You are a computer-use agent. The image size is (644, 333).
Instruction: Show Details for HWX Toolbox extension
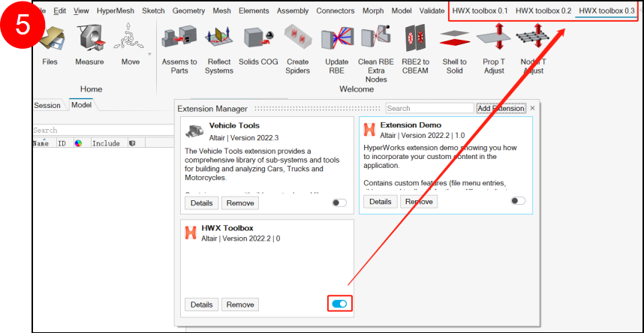tap(202, 304)
